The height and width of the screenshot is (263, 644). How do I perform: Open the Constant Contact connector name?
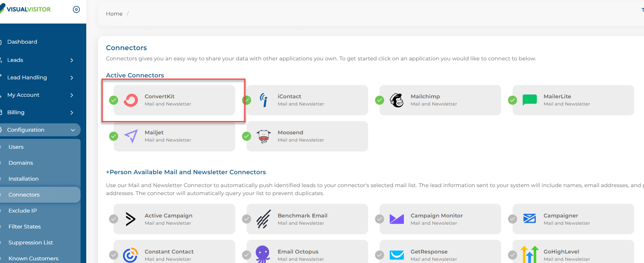point(169,252)
